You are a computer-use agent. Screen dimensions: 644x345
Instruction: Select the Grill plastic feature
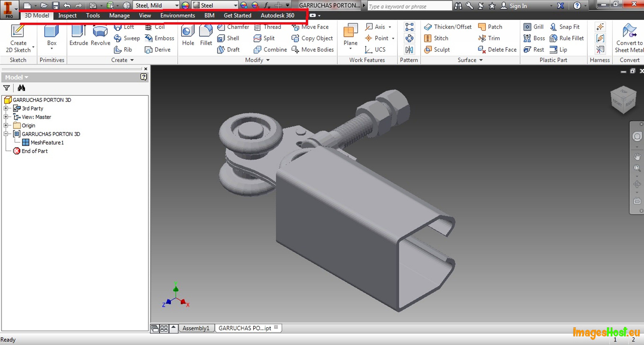[534, 27]
